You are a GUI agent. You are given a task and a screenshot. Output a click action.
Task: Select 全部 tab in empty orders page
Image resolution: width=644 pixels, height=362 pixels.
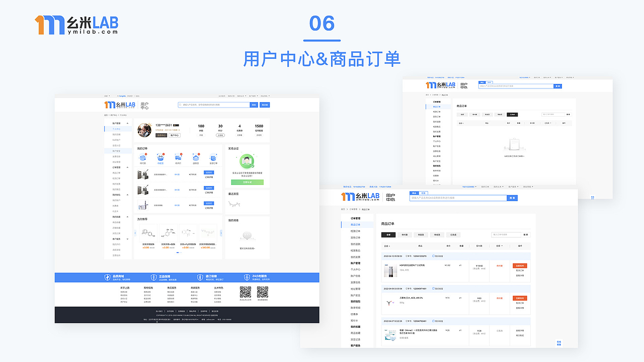pos(462,114)
